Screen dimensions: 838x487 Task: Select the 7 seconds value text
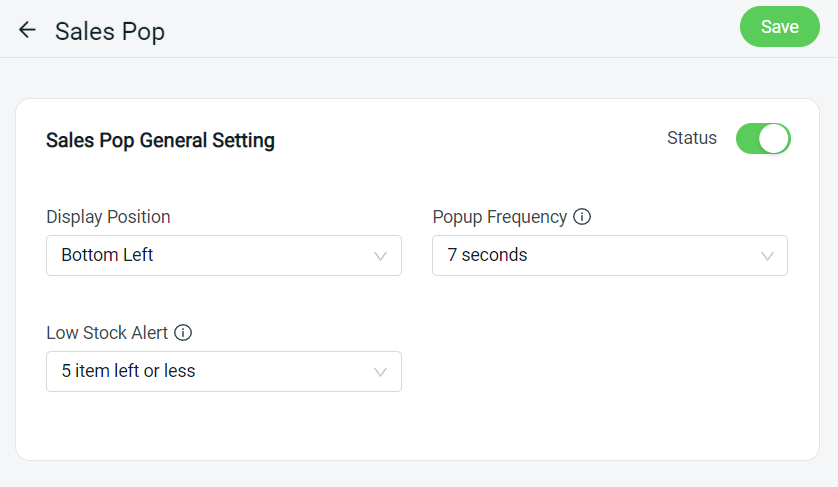487,255
